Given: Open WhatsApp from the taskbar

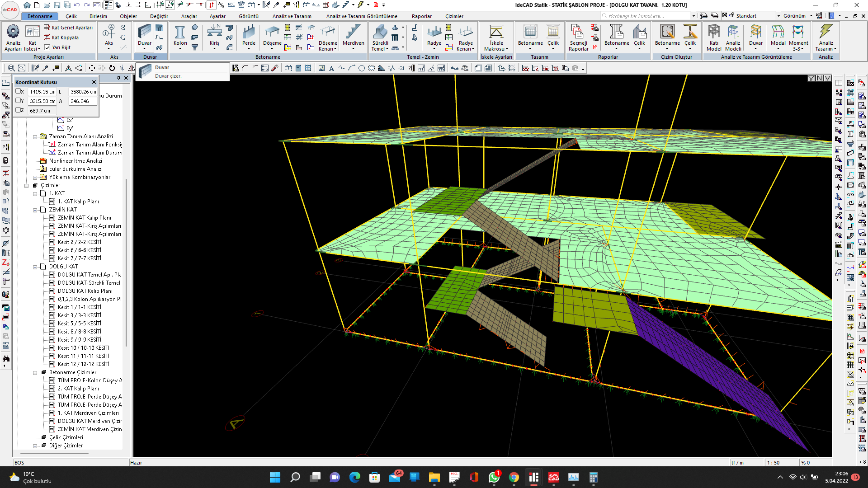Looking at the screenshot, I should pyautogui.click(x=494, y=477).
